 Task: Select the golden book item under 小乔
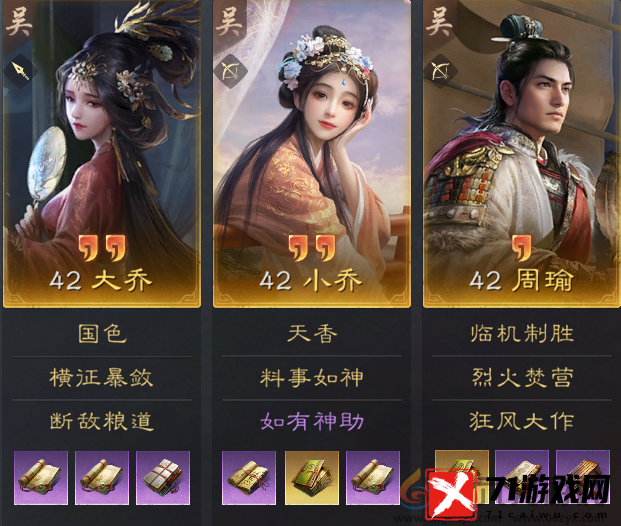(x=312, y=478)
